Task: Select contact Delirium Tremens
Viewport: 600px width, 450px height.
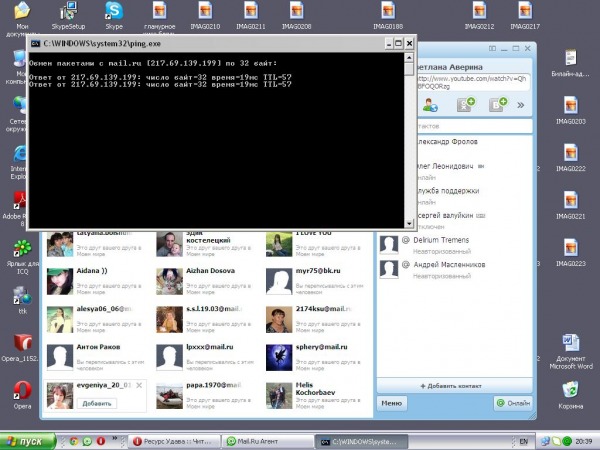Action: point(454,245)
